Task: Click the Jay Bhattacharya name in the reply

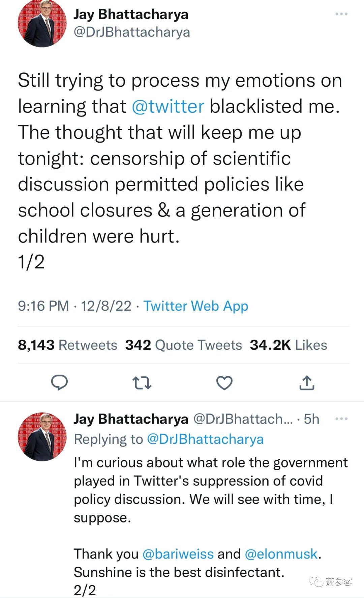Action: [x=131, y=419]
